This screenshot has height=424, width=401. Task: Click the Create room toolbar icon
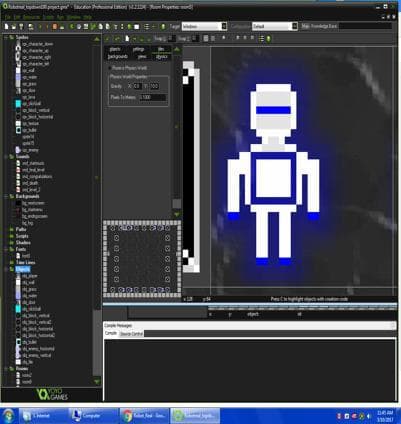coord(137,27)
